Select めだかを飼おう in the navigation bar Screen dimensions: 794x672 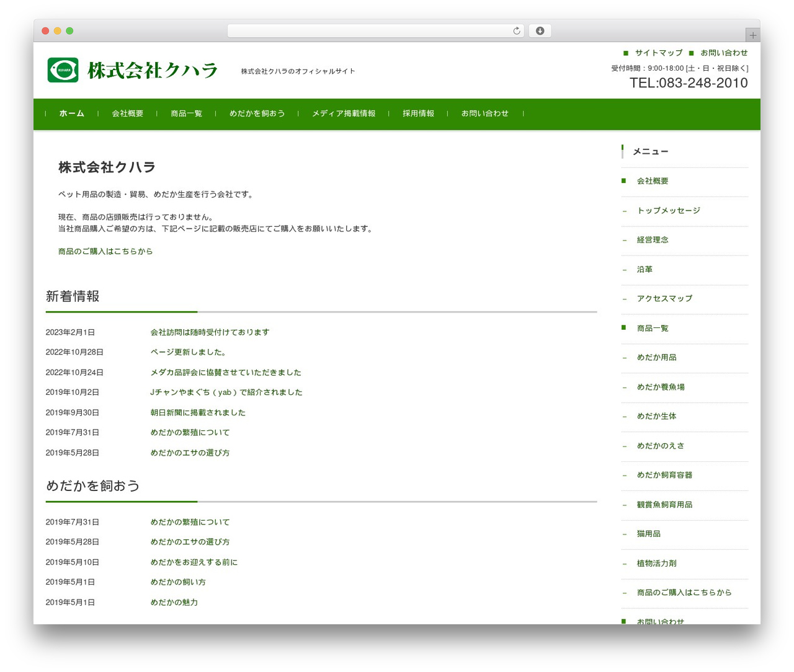257,113
